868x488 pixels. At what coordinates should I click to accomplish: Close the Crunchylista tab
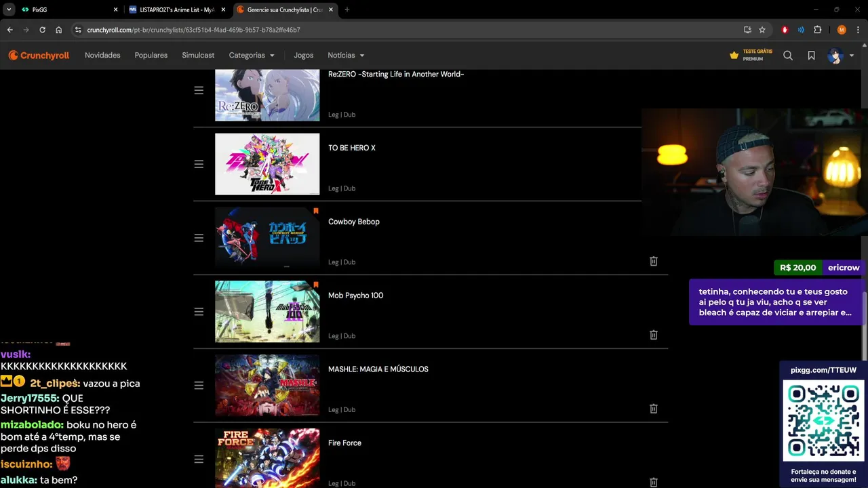[331, 9]
